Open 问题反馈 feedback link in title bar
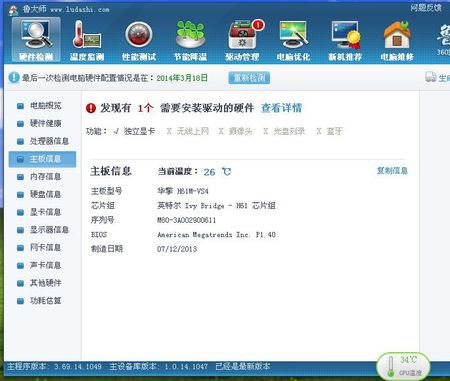This screenshot has height=381, width=450. (x=426, y=7)
